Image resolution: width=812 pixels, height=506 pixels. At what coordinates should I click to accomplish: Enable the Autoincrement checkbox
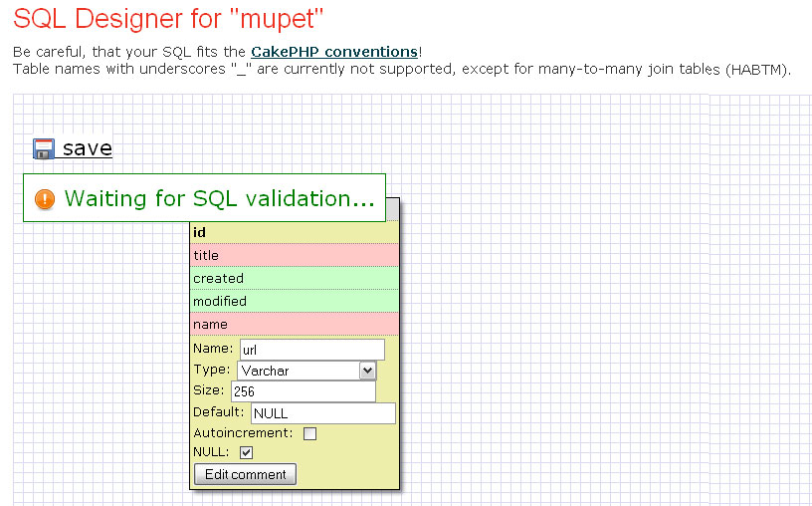(x=309, y=433)
